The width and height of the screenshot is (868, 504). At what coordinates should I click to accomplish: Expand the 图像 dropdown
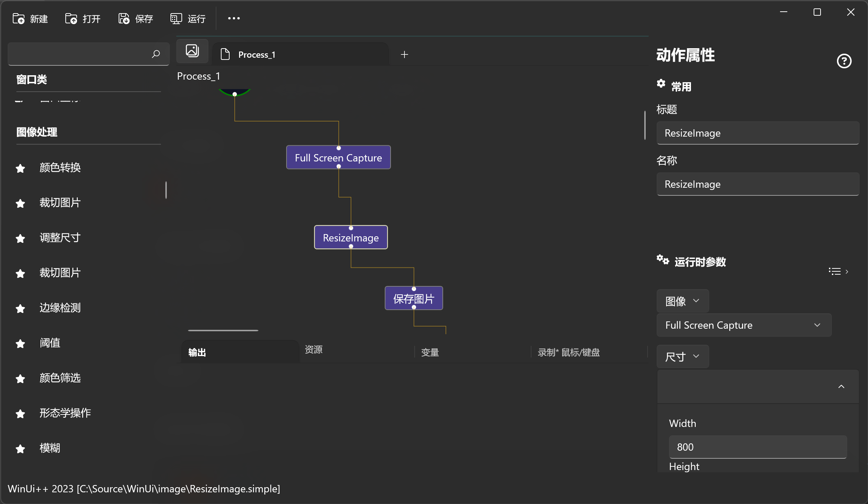point(682,301)
